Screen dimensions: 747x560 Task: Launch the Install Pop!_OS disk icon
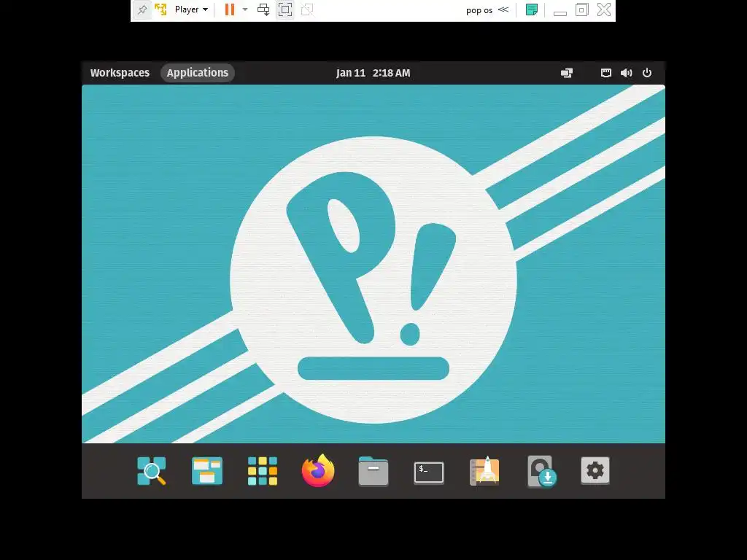click(x=542, y=472)
